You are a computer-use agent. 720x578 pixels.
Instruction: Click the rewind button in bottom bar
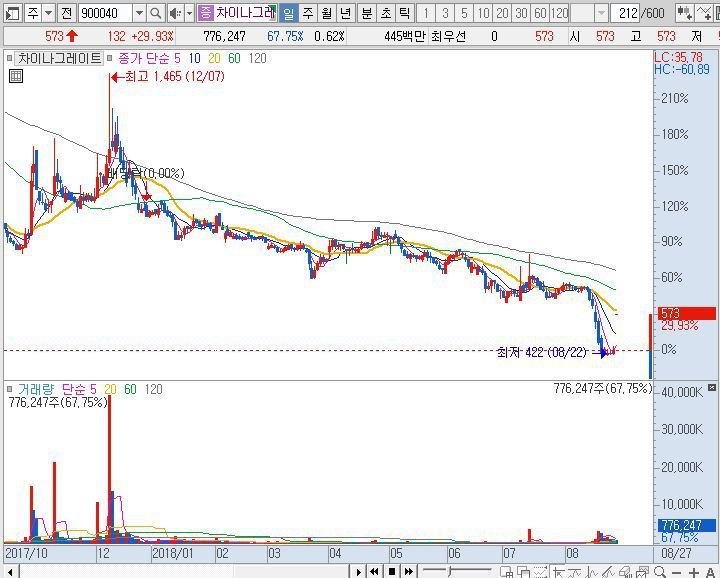[x=374, y=572]
